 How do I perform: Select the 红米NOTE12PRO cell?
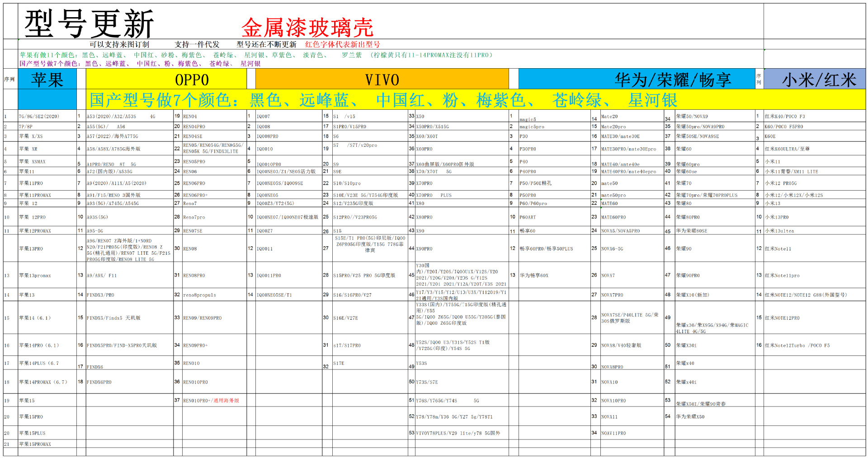coord(814,318)
